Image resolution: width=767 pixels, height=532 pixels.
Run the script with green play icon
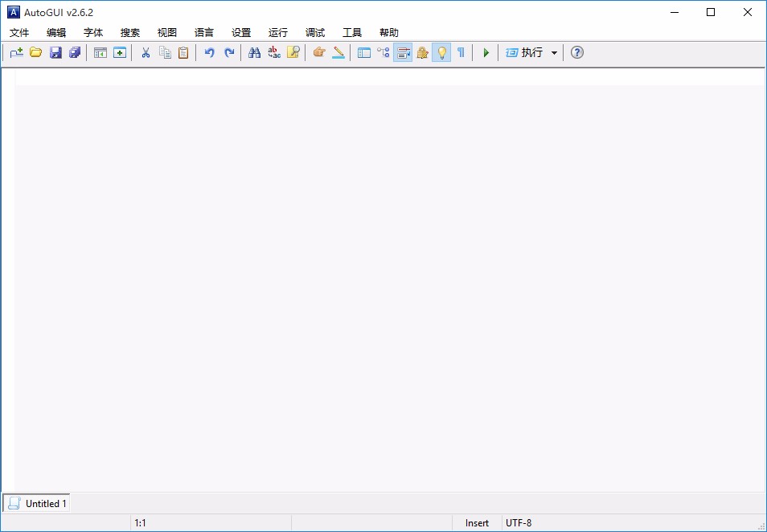click(486, 52)
